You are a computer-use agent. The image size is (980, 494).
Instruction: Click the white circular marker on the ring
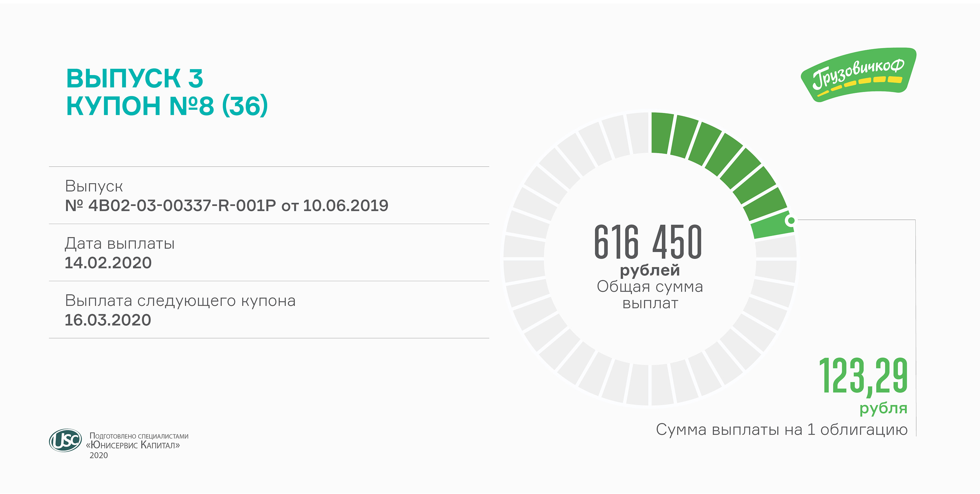pos(791,220)
